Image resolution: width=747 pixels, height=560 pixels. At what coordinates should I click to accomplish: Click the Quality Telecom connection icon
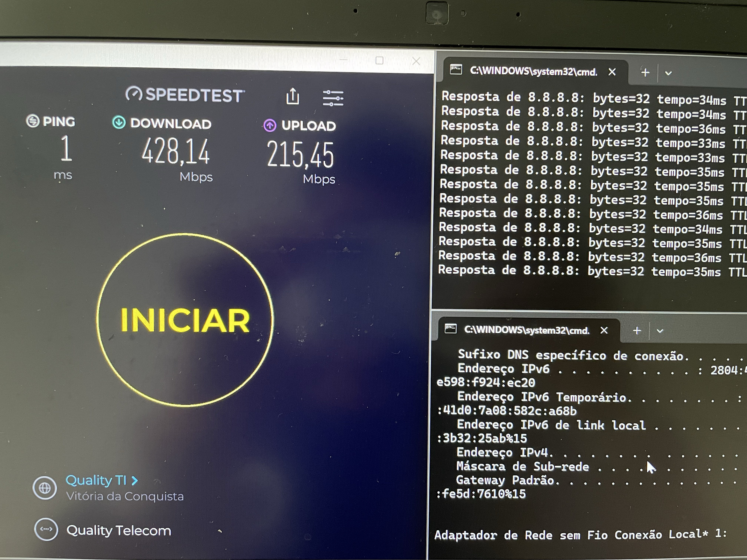(x=46, y=529)
